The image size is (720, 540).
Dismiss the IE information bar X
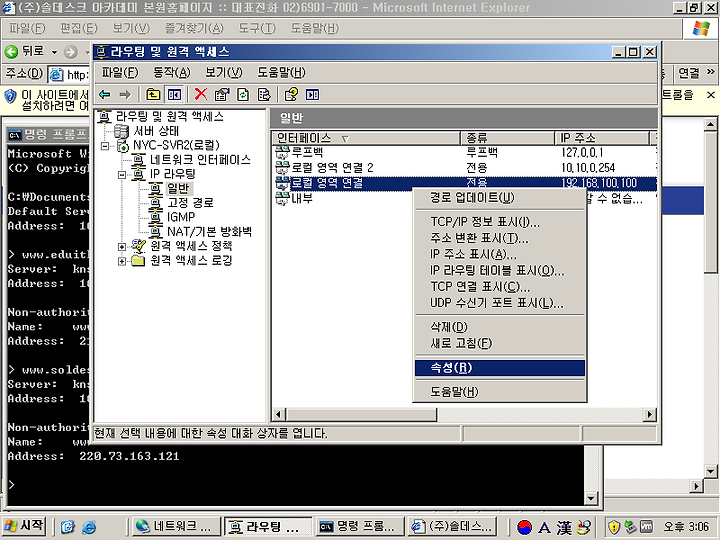point(710,95)
